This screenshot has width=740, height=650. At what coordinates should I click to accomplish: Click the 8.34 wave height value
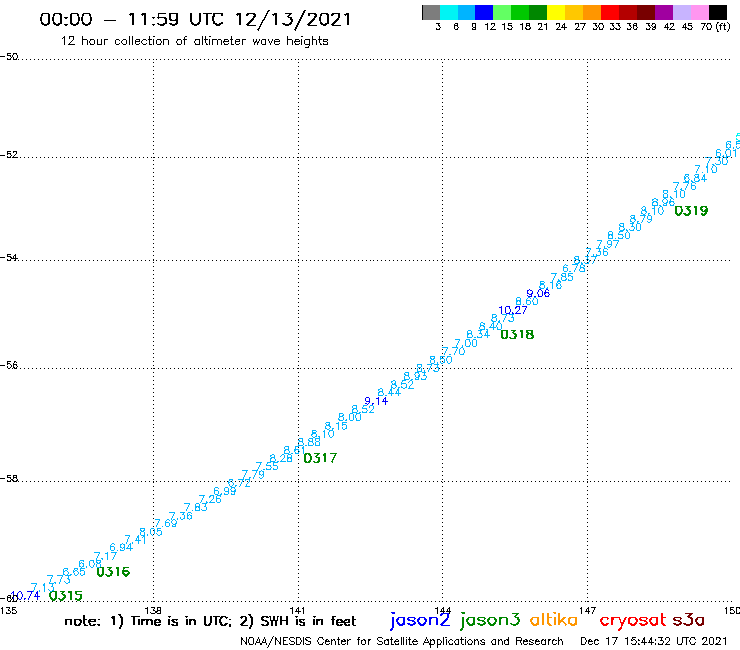click(x=479, y=335)
